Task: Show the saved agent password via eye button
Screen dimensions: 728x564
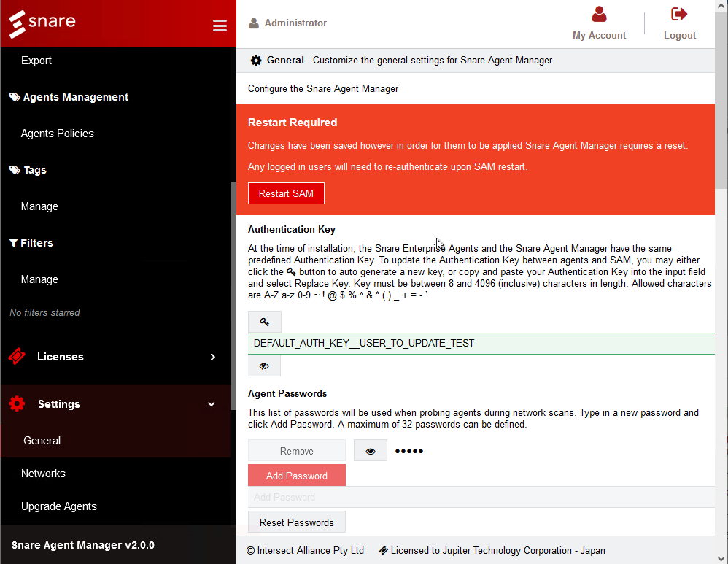Action: pyautogui.click(x=371, y=451)
